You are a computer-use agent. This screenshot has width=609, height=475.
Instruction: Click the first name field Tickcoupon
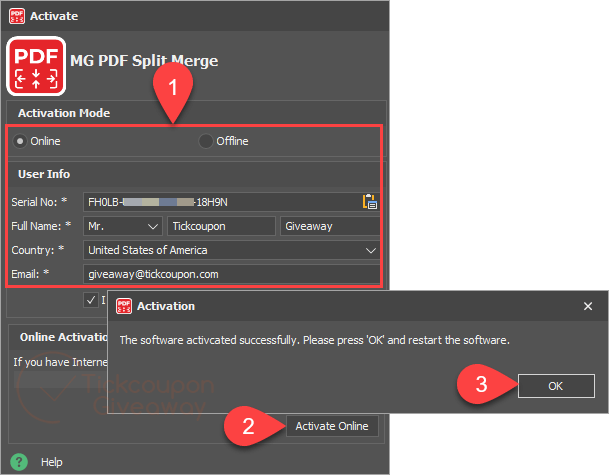[221, 226]
